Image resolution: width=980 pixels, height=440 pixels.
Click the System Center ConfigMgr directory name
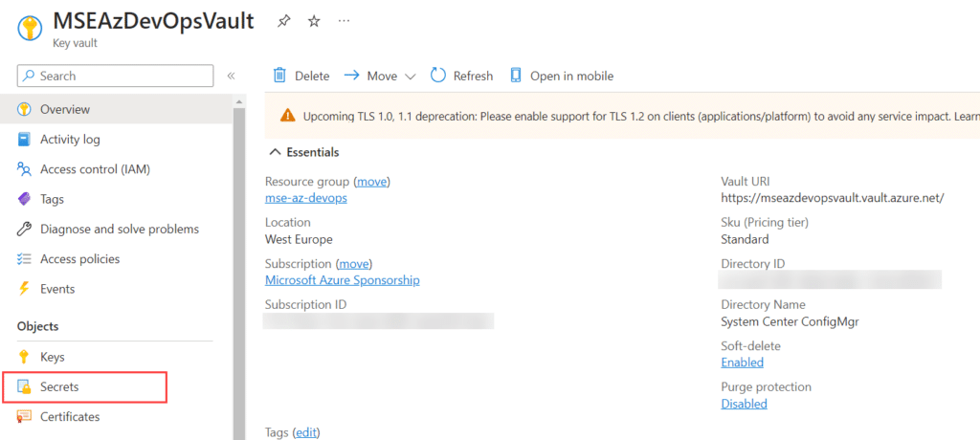(x=790, y=322)
